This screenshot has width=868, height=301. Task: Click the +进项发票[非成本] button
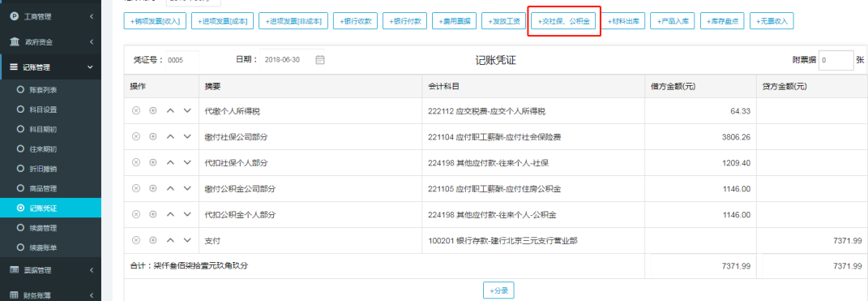293,21
